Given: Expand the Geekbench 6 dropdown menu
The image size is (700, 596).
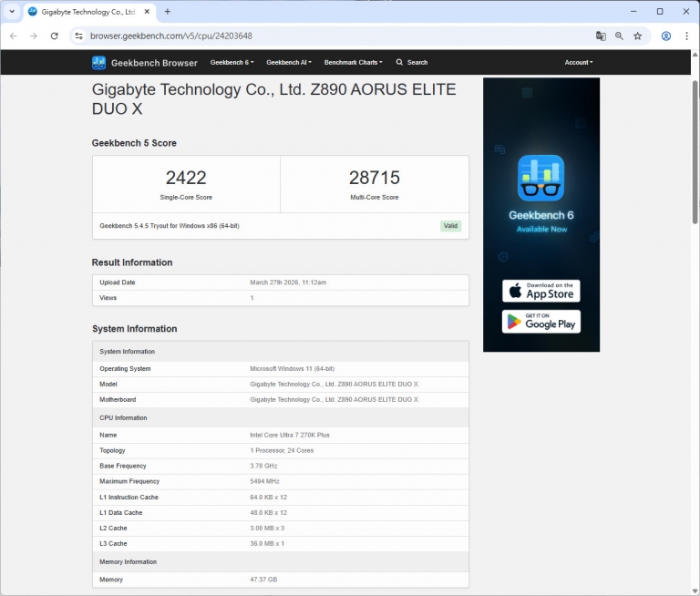Looking at the screenshot, I should (x=232, y=63).
